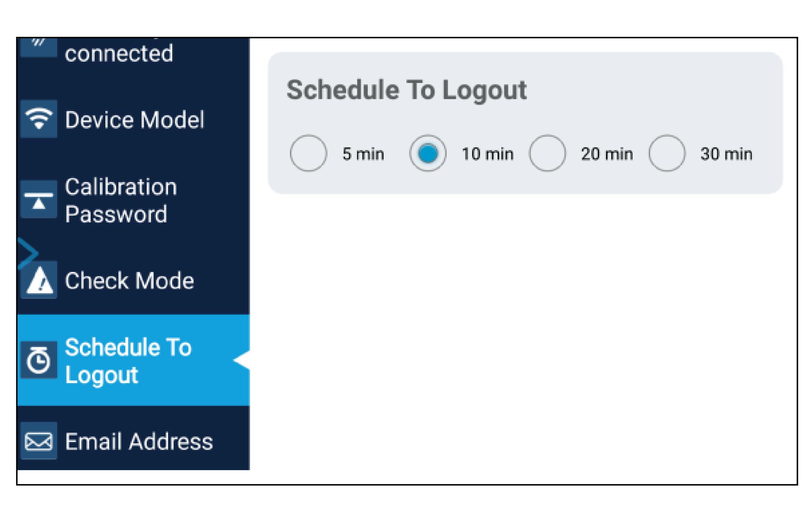Select the Schedule To Logout menu item
The width and height of the screenshot is (812, 505).
point(128,360)
